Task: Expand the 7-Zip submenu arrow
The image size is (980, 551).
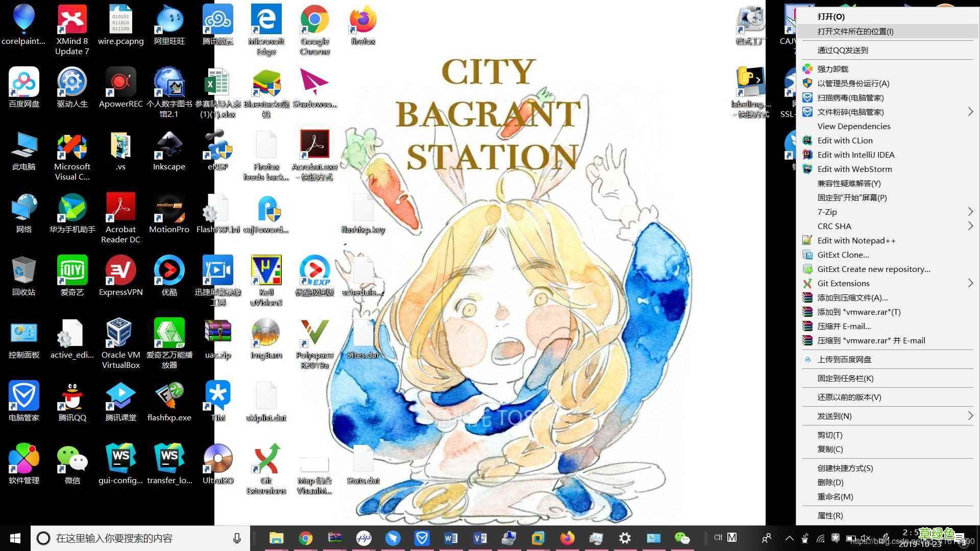Action: click(970, 212)
